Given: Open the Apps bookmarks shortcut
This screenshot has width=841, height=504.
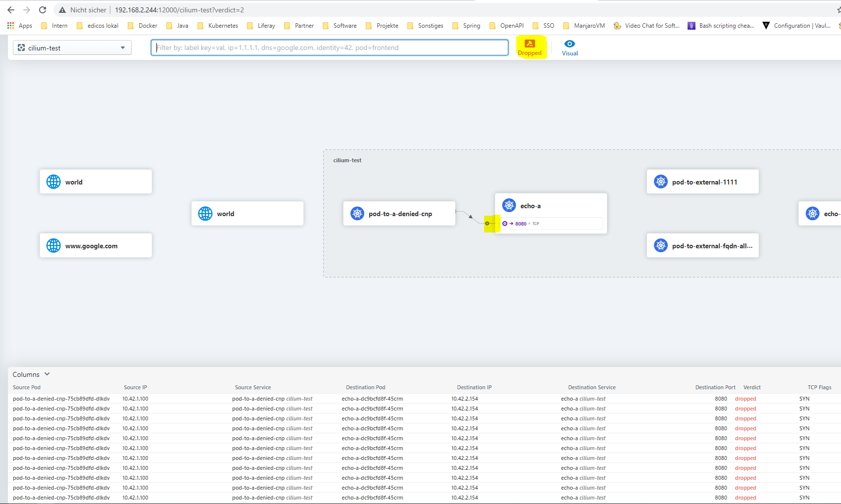Looking at the screenshot, I should click(x=20, y=26).
